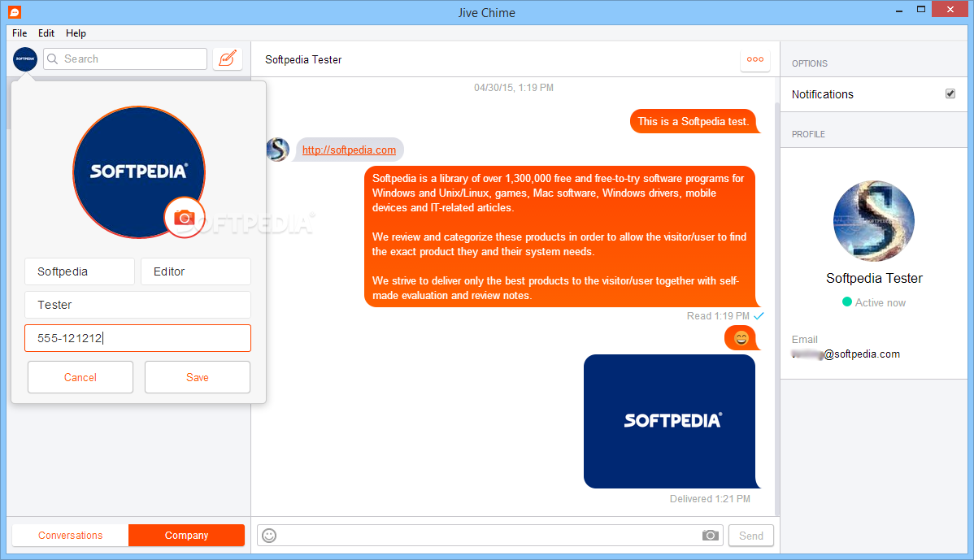
Task: Open the three-dots conversation options button
Action: pyautogui.click(x=755, y=59)
